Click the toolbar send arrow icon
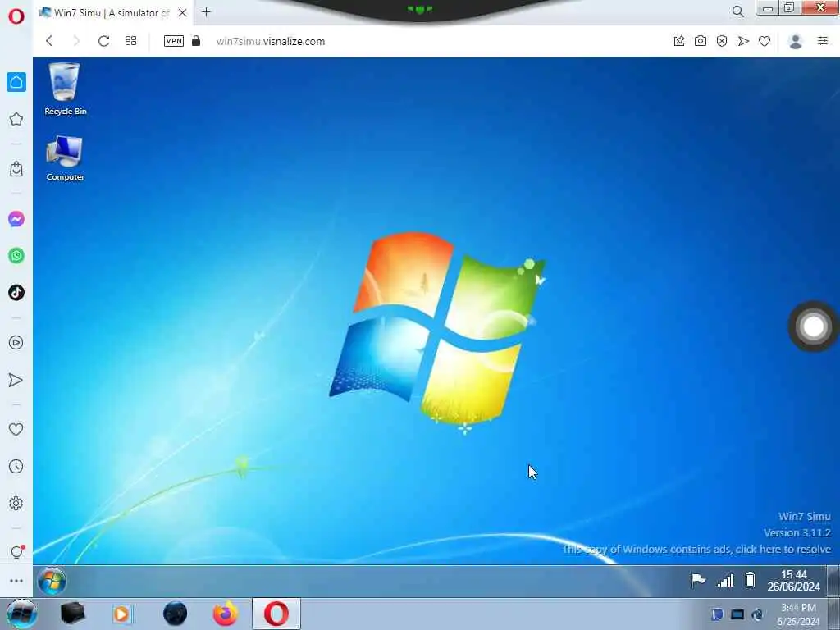This screenshot has height=630, width=840. pos(743,41)
